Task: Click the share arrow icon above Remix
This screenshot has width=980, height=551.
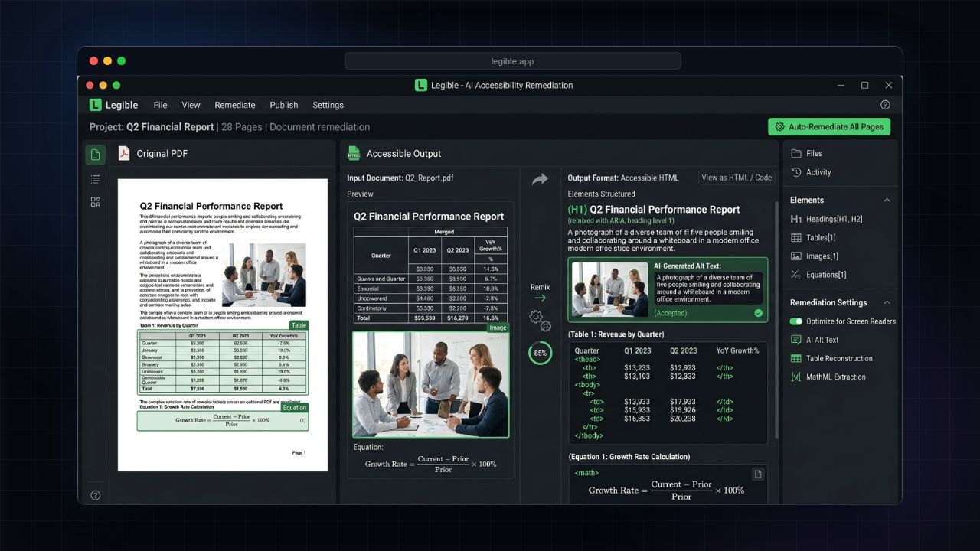Action: pyautogui.click(x=541, y=178)
